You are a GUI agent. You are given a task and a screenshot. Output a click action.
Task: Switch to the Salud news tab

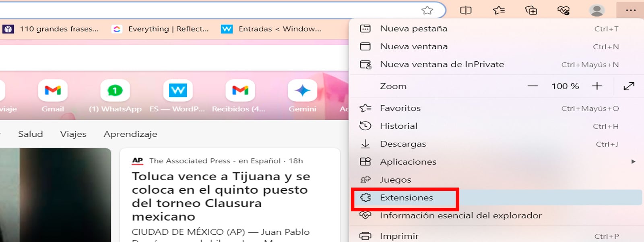coord(30,134)
